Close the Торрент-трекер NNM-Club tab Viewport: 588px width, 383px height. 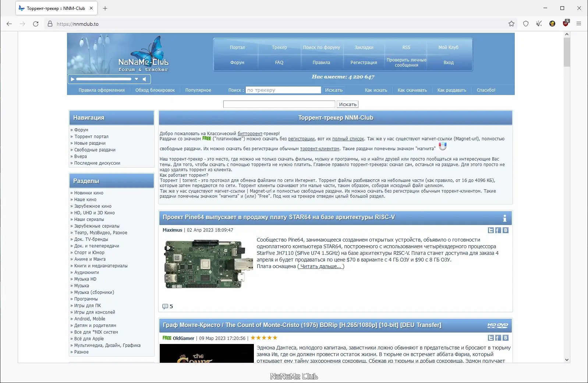(x=91, y=8)
